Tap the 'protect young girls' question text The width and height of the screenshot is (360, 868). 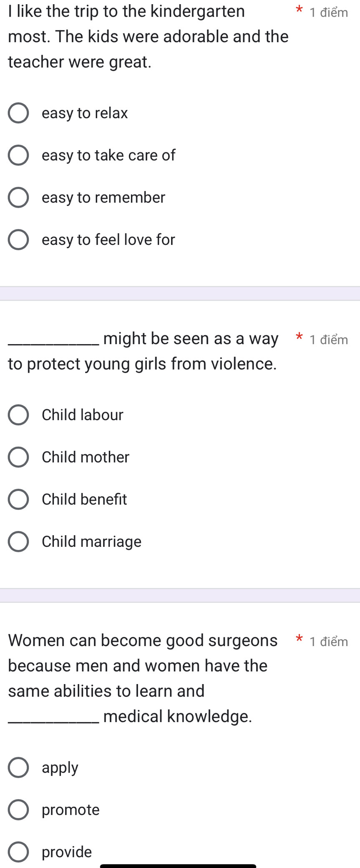(143, 351)
